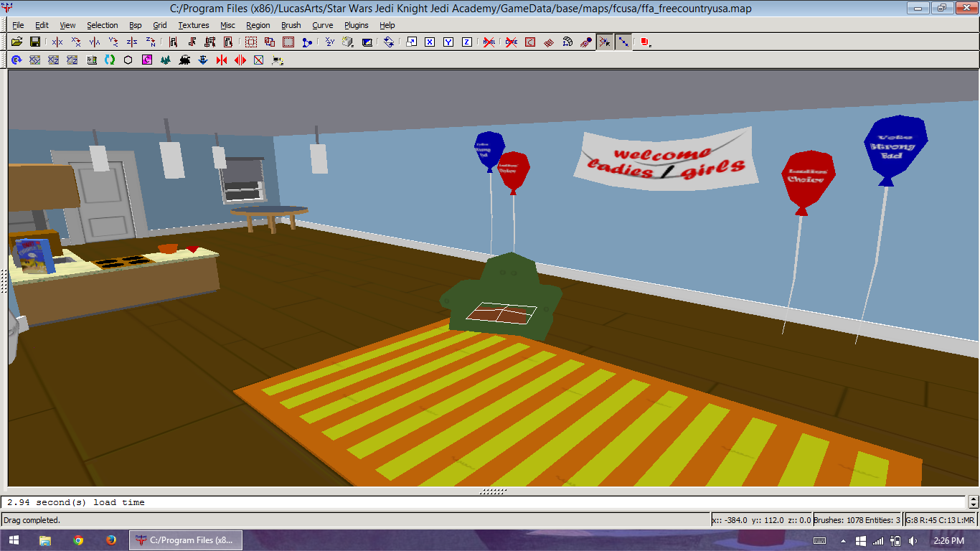The image size is (980, 551).
Task: Toggle the pressed selection drill-down button
Action: (x=605, y=42)
